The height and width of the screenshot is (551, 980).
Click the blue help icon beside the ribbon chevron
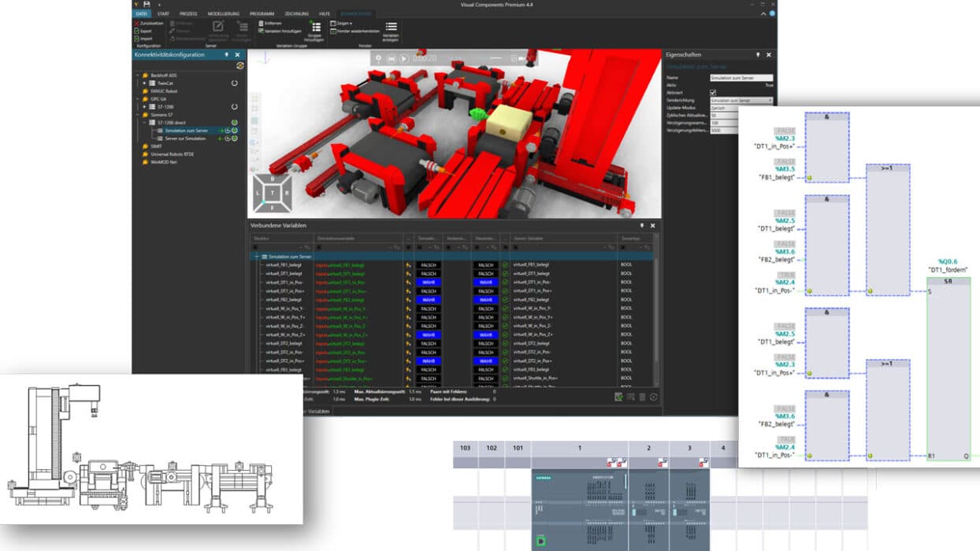(771, 13)
